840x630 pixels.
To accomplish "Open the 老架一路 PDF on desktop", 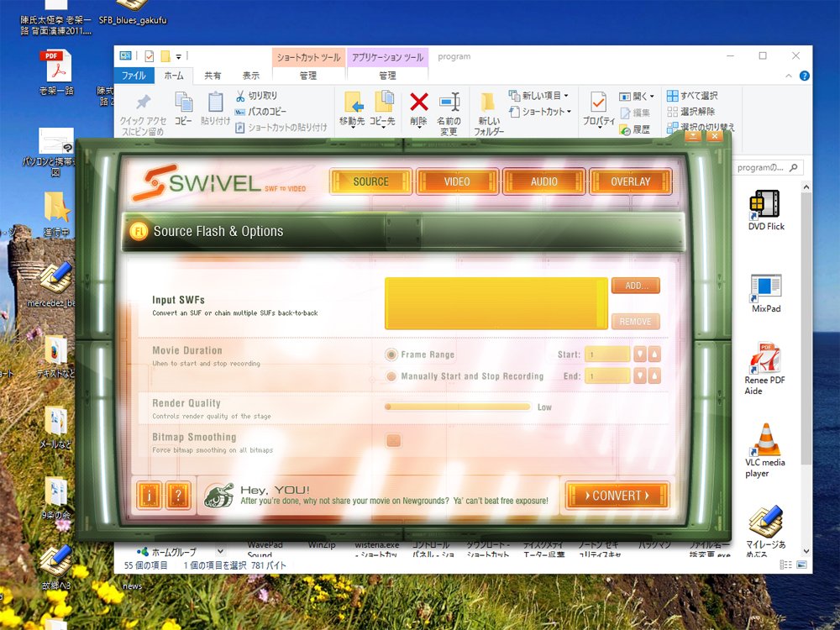I will pos(56,72).
